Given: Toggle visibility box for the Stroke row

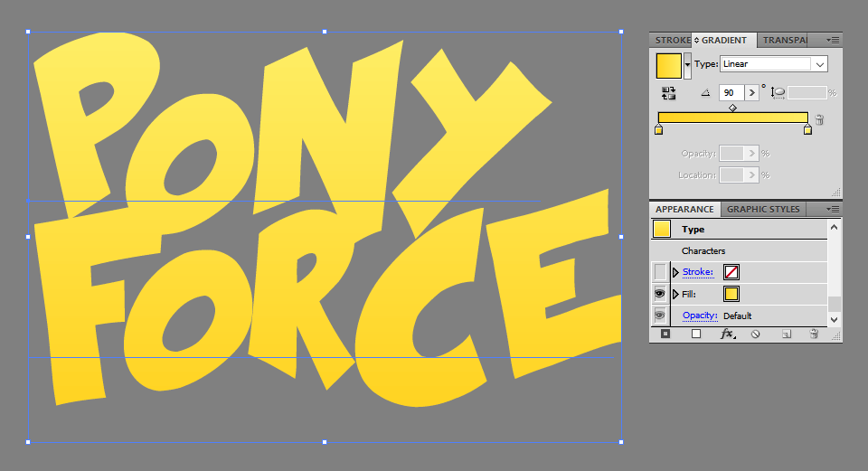Looking at the screenshot, I should click(660, 272).
